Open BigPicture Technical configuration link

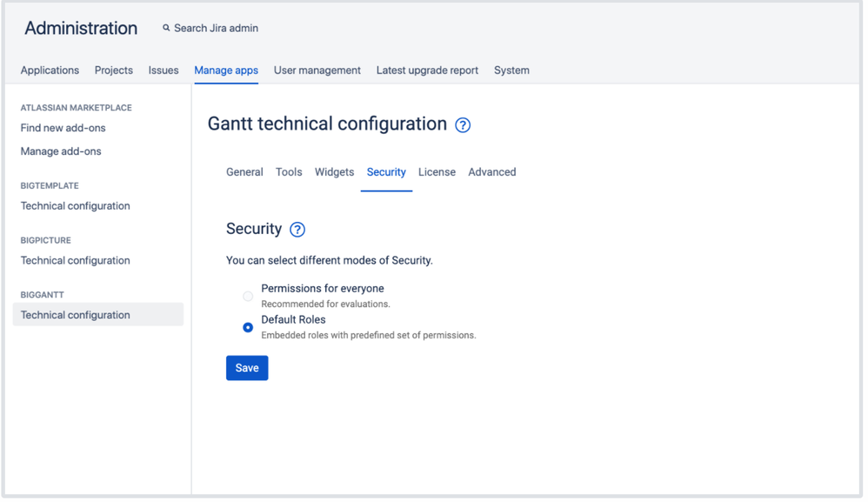click(x=76, y=260)
